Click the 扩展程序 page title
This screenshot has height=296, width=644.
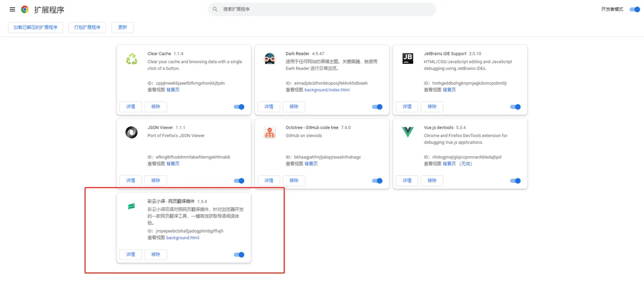click(49, 10)
